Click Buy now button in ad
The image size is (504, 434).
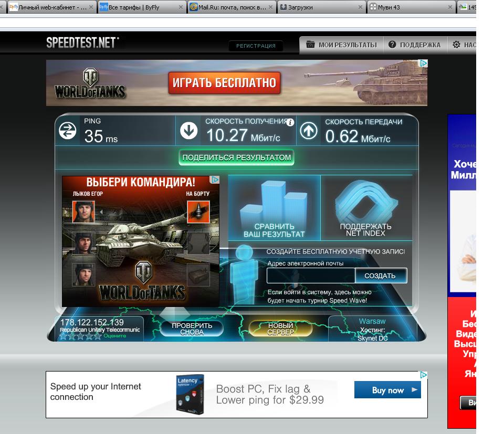pyautogui.click(x=387, y=390)
